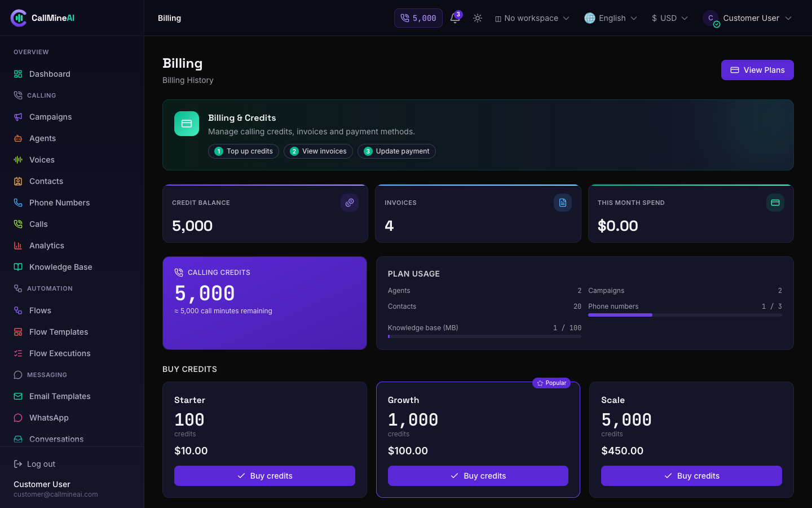Image resolution: width=812 pixels, height=508 pixels.
Task: Toggle the light theme sun icon
Action: (x=478, y=18)
